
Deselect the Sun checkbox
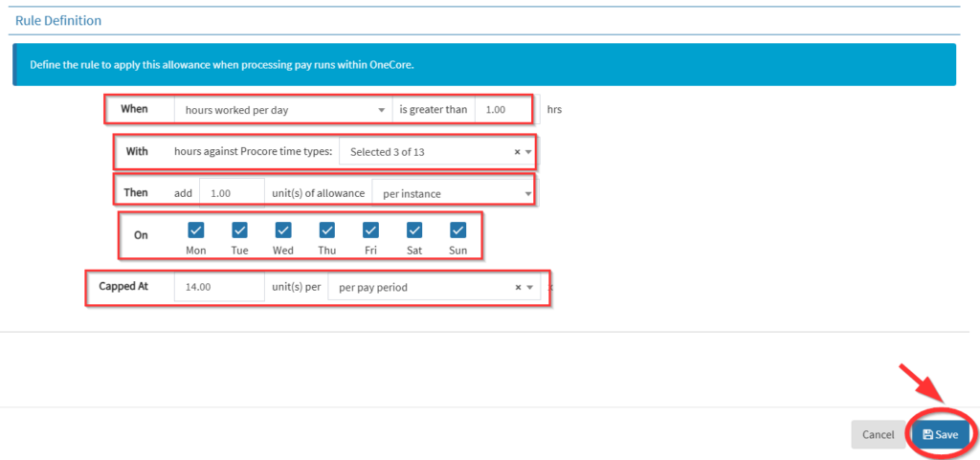(457, 230)
